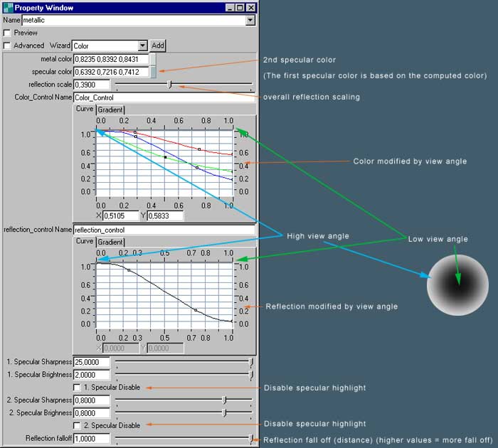Click the specular color value field
The height and width of the screenshot is (448, 498).
tap(111, 72)
